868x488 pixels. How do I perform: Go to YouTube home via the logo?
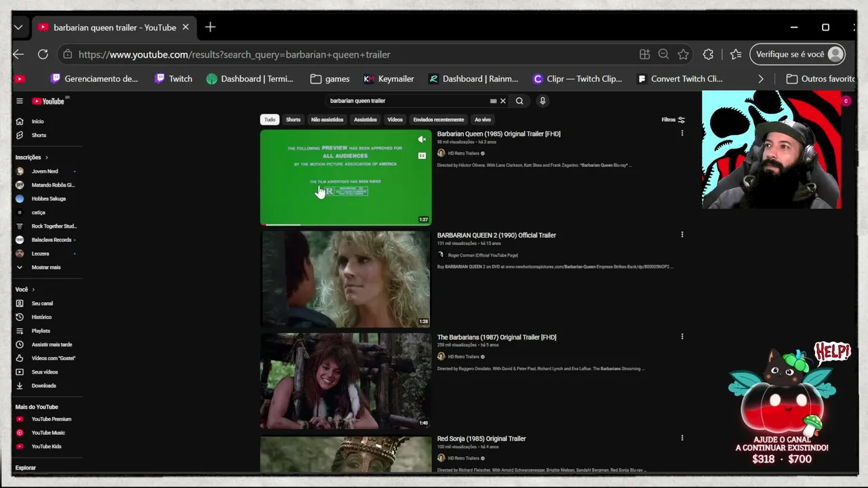[x=48, y=101]
